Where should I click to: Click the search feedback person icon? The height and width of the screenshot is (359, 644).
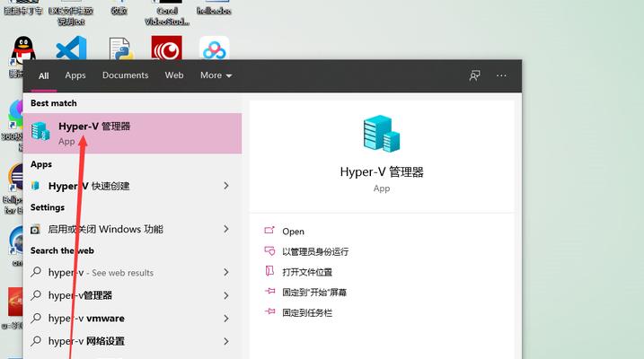pos(475,75)
